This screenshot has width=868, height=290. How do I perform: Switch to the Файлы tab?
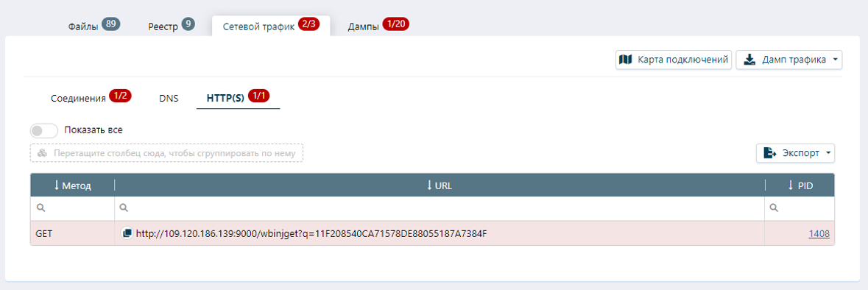(x=94, y=26)
